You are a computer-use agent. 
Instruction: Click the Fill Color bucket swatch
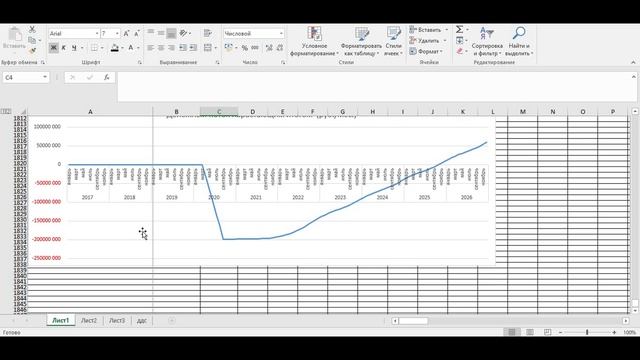[115, 48]
